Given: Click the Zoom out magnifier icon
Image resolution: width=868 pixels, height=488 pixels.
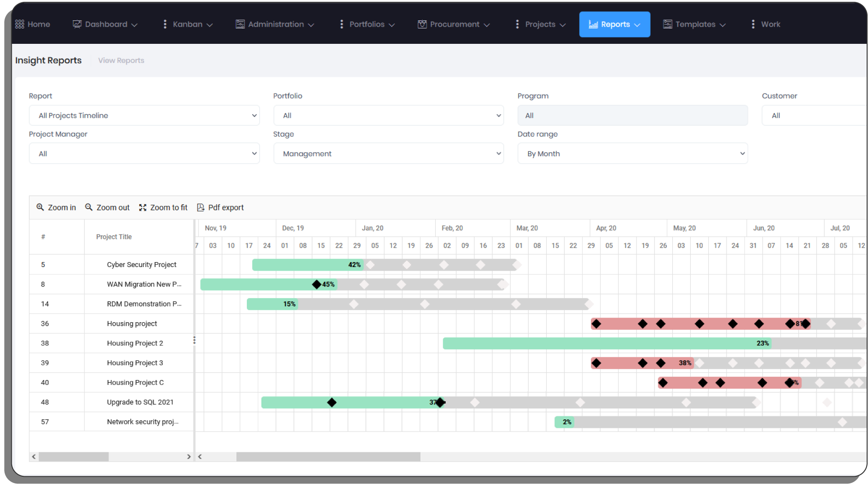Looking at the screenshot, I should (89, 207).
